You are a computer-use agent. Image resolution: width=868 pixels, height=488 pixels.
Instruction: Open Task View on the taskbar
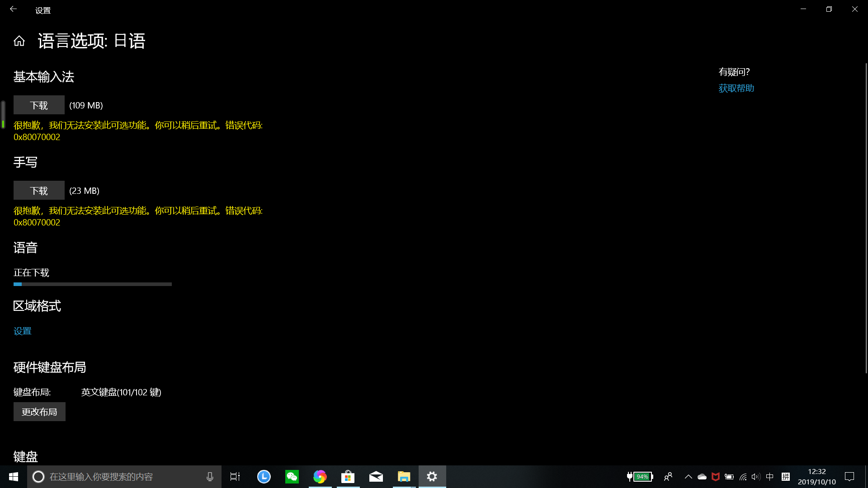[235, 477]
